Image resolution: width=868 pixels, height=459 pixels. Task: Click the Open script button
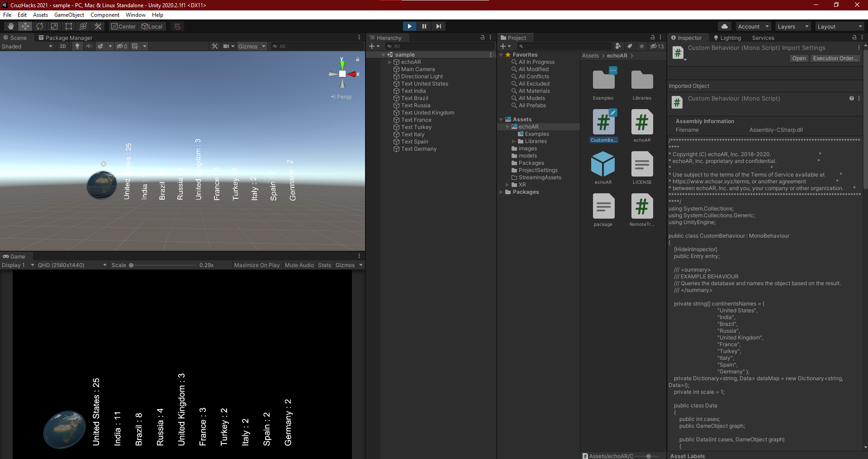click(799, 58)
